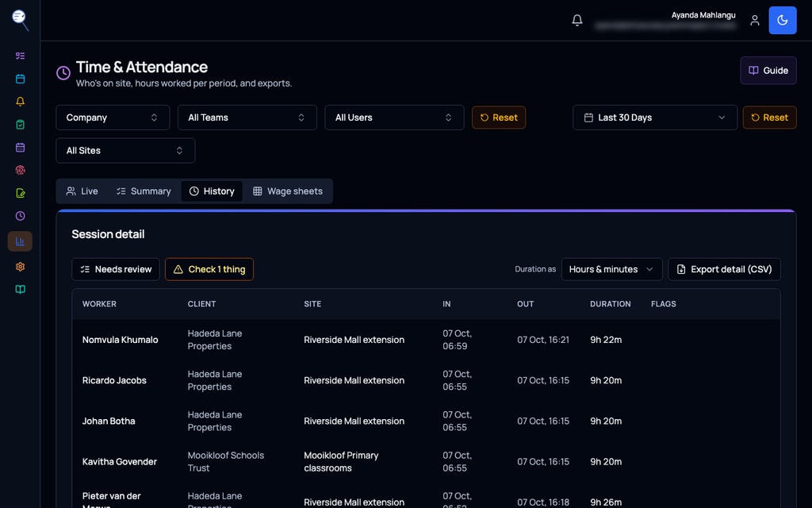Expand the Company dropdown
Image resolution: width=812 pixels, height=508 pixels.
(113, 117)
